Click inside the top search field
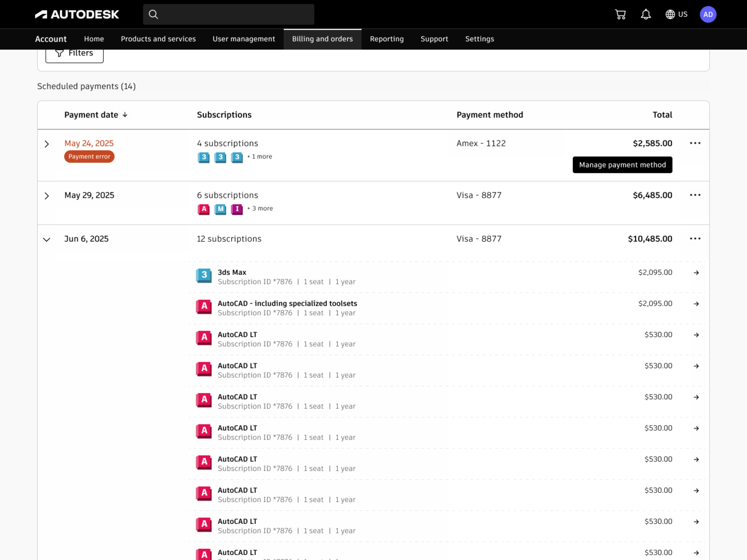The width and height of the screenshot is (747, 560). tap(229, 14)
